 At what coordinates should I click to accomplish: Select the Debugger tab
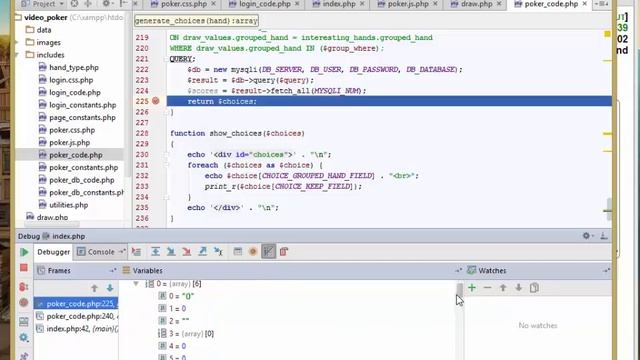pos(53,252)
